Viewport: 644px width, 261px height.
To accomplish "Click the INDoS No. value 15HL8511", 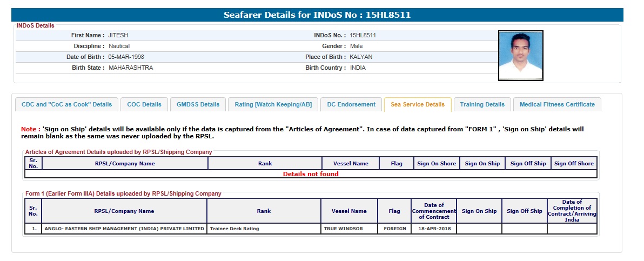I will tap(363, 36).
